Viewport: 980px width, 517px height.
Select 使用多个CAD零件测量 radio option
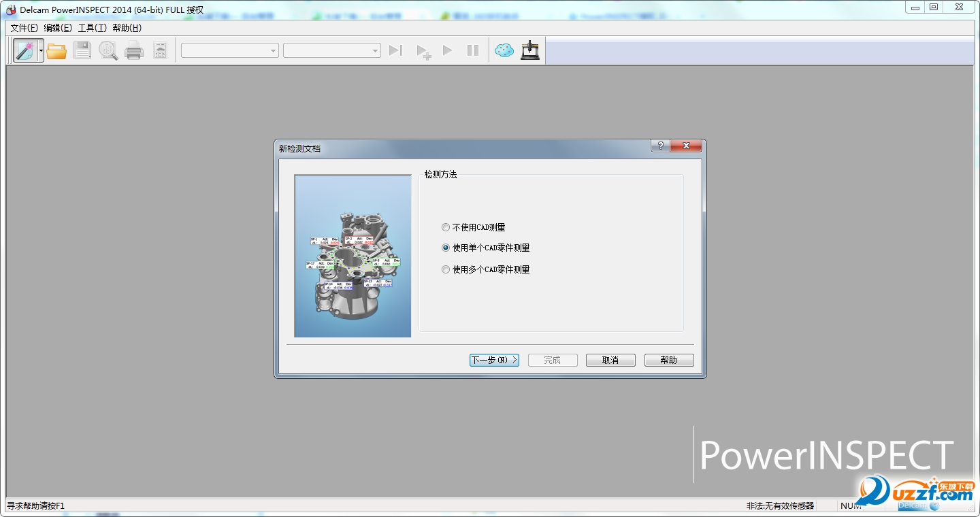click(x=485, y=269)
